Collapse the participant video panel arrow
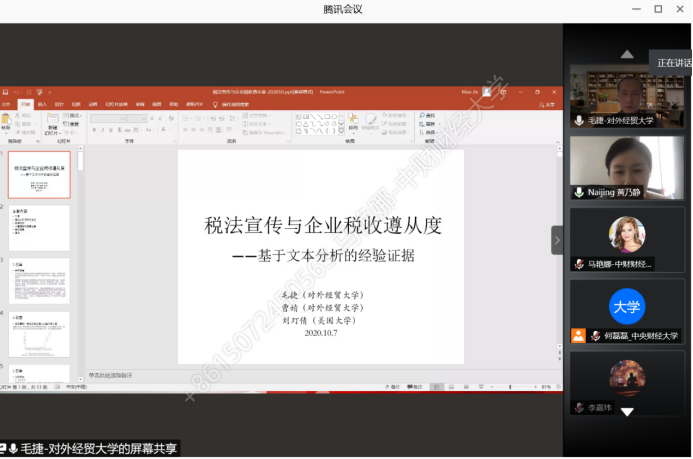The image size is (693, 459). click(557, 239)
